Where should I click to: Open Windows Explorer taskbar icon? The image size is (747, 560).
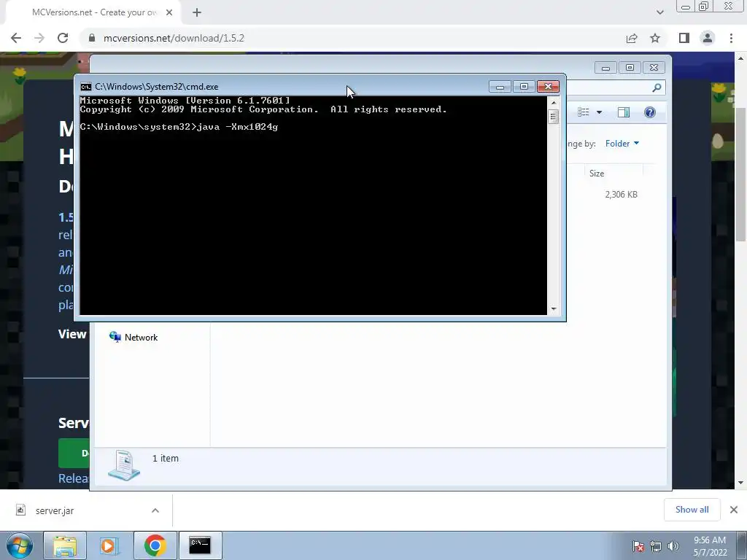click(x=65, y=545)
